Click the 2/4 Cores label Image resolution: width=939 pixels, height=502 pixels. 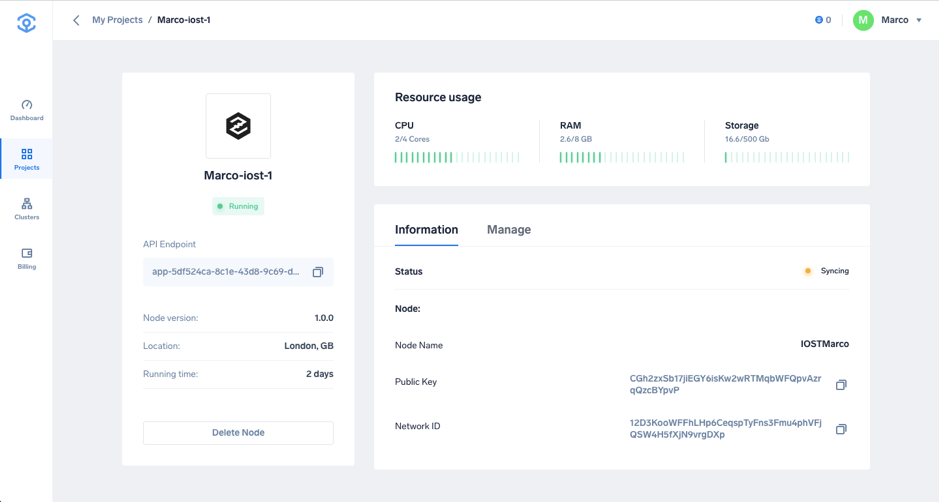(x=412, y=139)
